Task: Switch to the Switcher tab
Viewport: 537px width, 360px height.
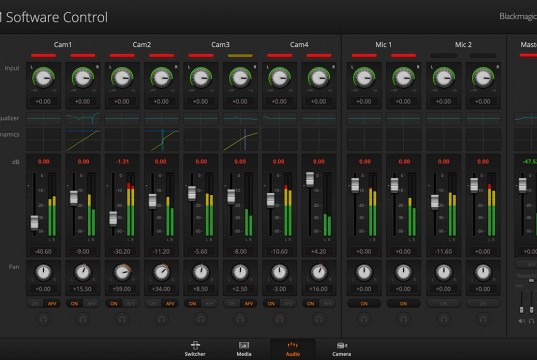Action: tap(195, 349)
